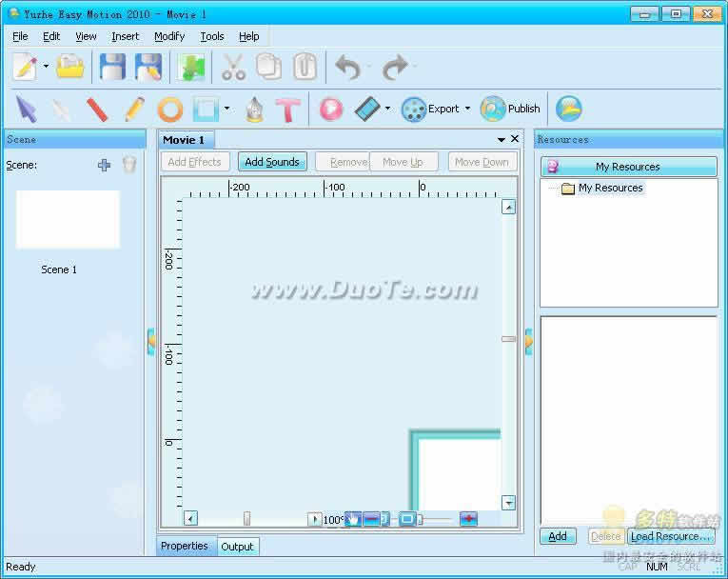Select the red Line tool
Viewport: 728px width, 579px height.
tap(97, 110)
